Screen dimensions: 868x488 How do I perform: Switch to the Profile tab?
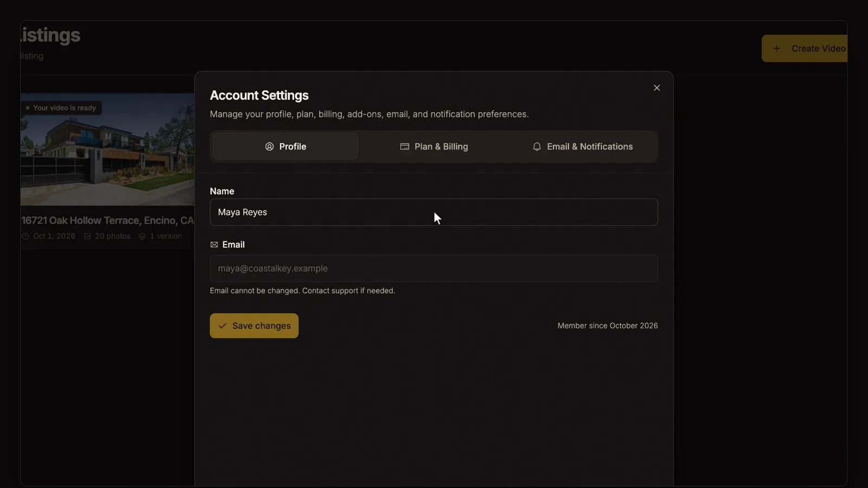pyautogui.click(x=285, y=146)
